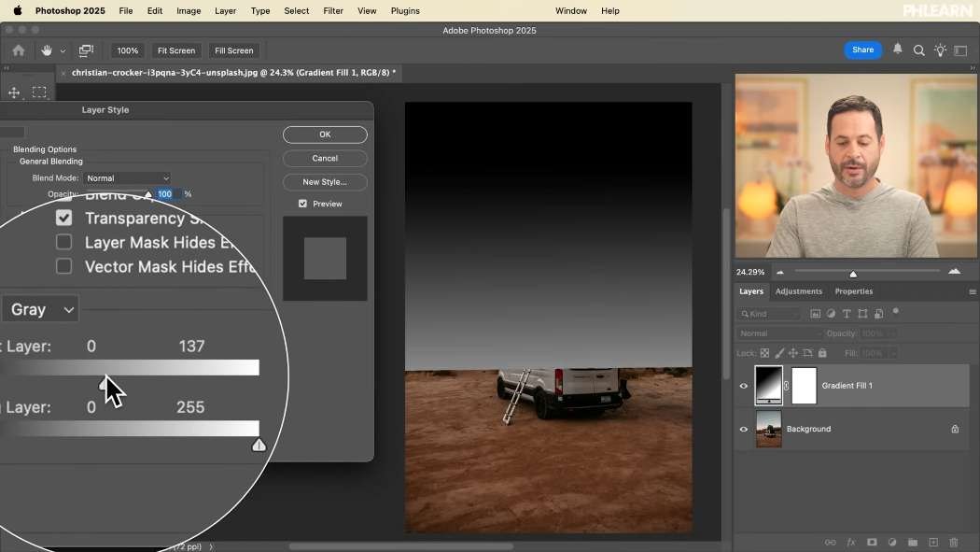
Task: Filter layers by type layers icon
Action: coord(847,314)
